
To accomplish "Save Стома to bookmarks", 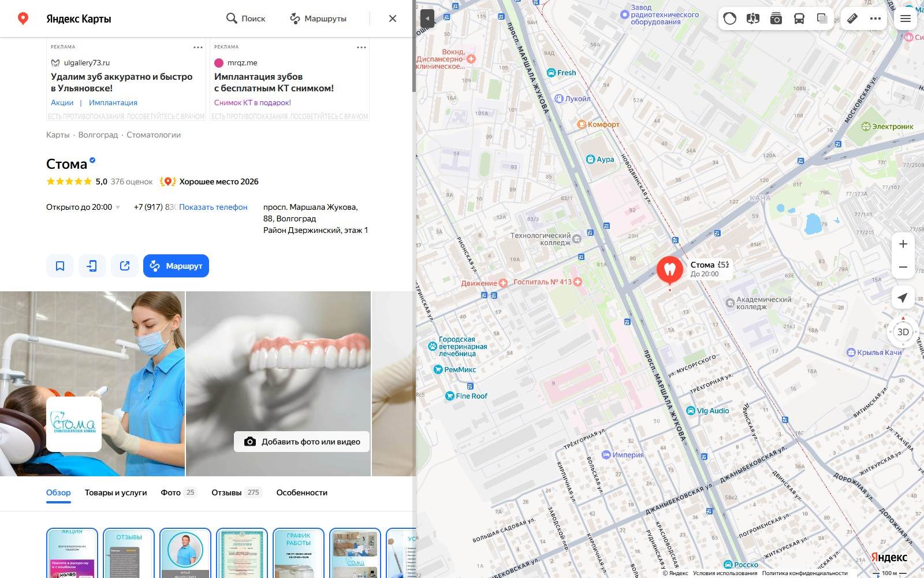I will 60,266.
